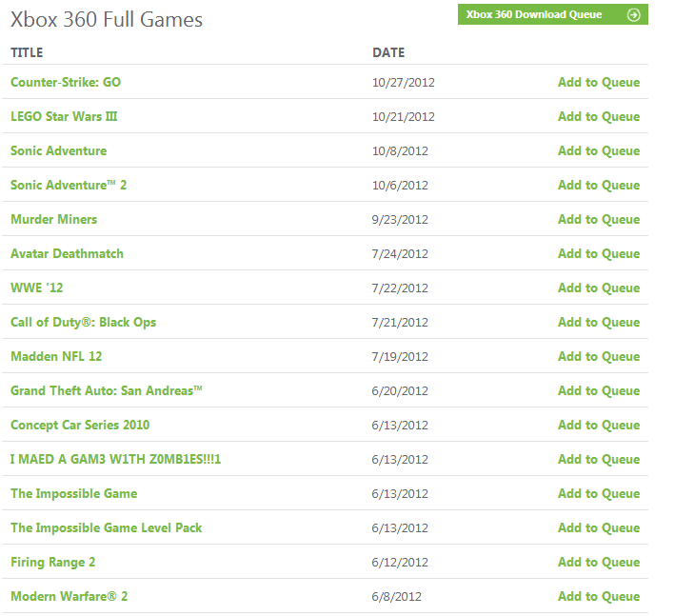The image size is (675, 616).
Task: Click the arrow icon on Download Queue button
Action: (x=633, y=15)
